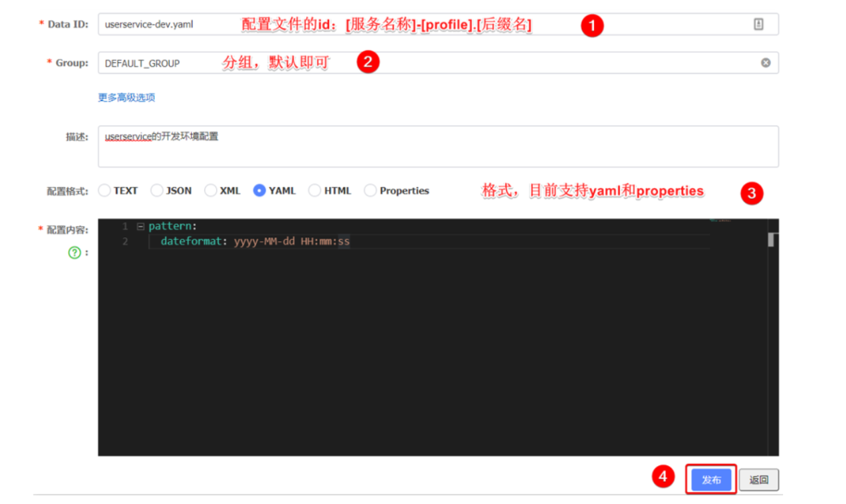Click the 发布 publish button
This screenshot has height=504, width=846.
(712, 480)
